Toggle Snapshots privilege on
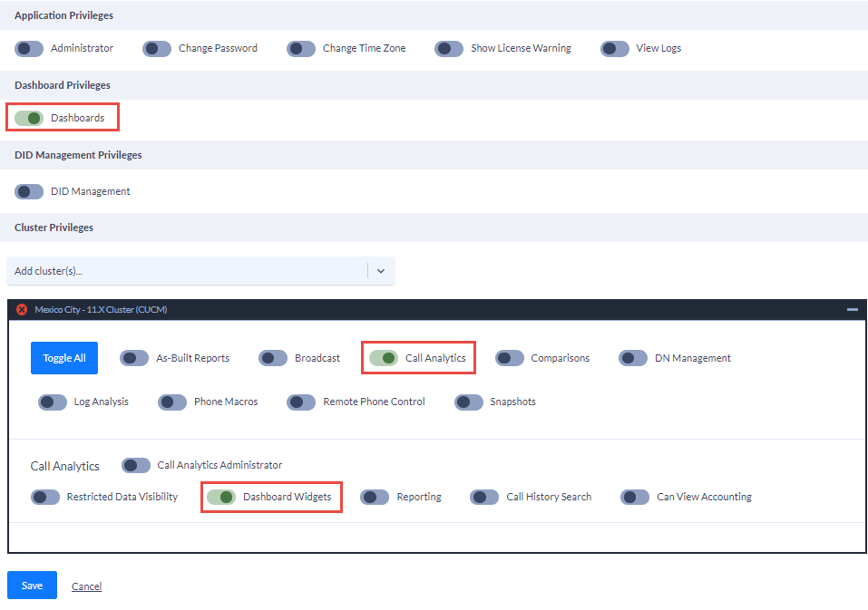 [468, 402]
